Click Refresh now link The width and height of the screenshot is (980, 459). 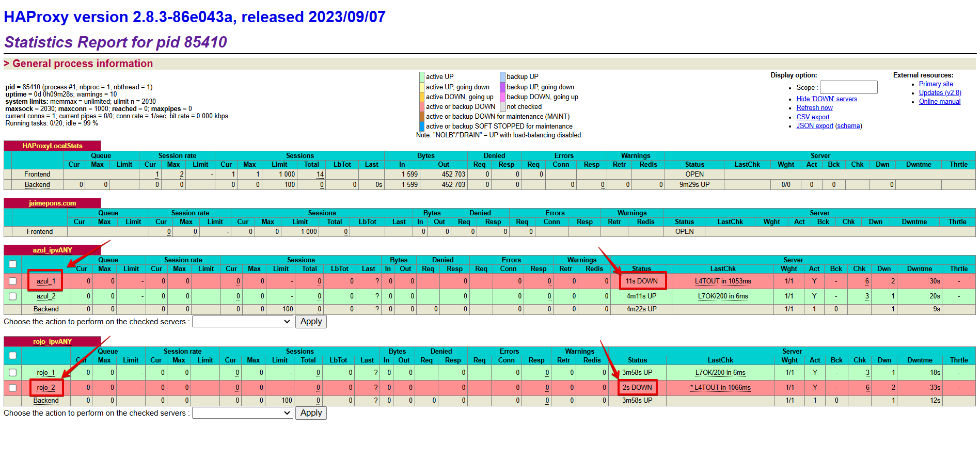pos(814,108)
